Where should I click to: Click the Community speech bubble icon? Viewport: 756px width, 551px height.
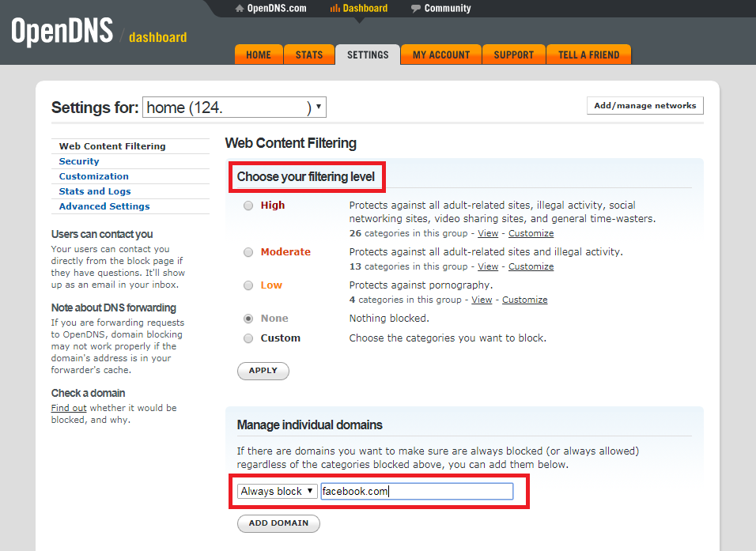[x=416, y=9]
